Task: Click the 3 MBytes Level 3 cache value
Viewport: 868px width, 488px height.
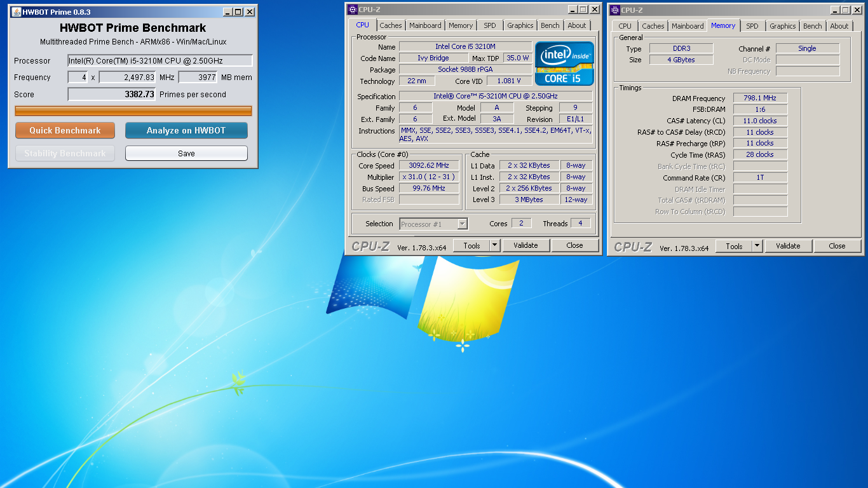Action: 529,200
